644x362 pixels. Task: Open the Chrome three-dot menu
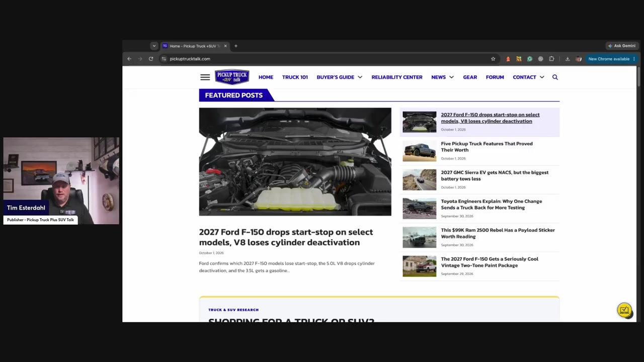click(634, 59)
